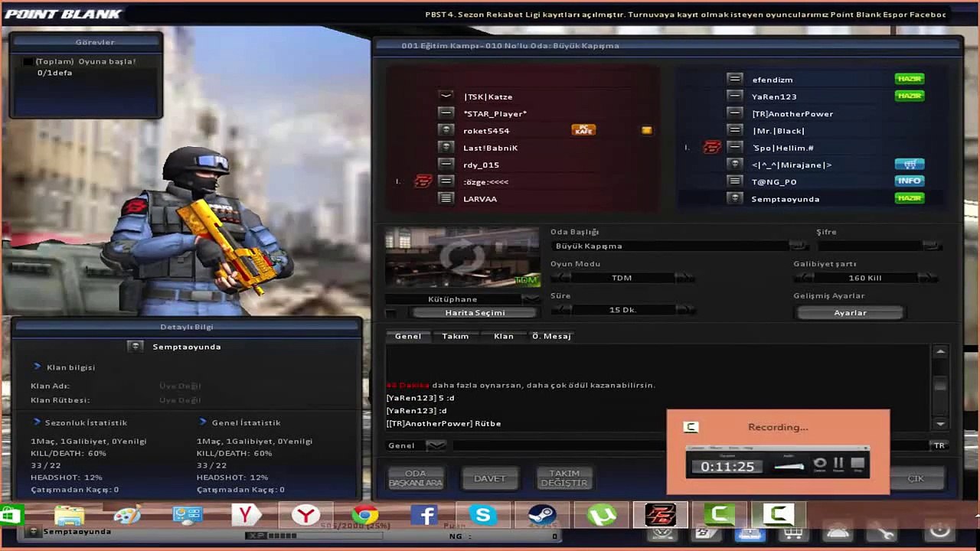Screen dimensions: 980x551
Task: Click the Delete recording button in recorder
Action: point(820,463)
